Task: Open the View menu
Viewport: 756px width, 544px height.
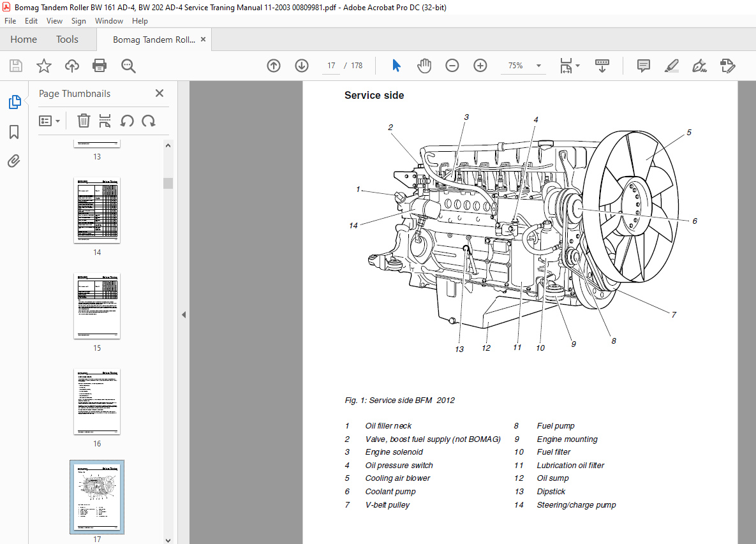Action: pos(54,20)
